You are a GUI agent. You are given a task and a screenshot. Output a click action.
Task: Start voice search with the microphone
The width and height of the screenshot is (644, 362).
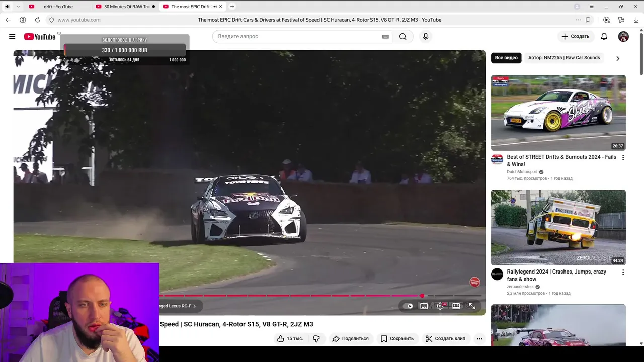click(x=426, y=37)
